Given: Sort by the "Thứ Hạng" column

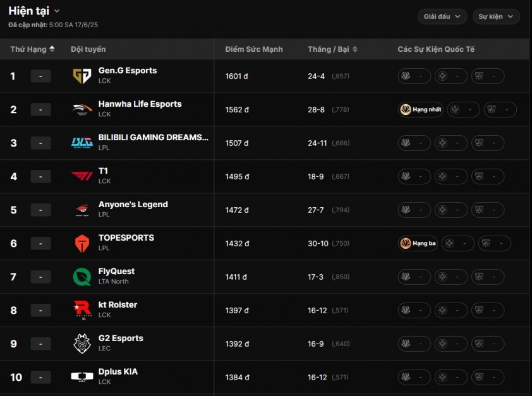Looking at the screenshot, I should [33, 49].
